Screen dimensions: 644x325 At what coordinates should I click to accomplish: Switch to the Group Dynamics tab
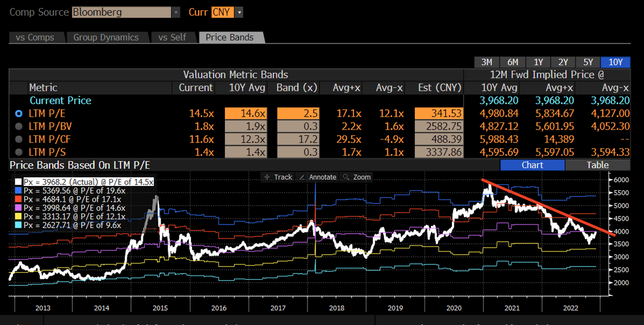click(106, 37)
